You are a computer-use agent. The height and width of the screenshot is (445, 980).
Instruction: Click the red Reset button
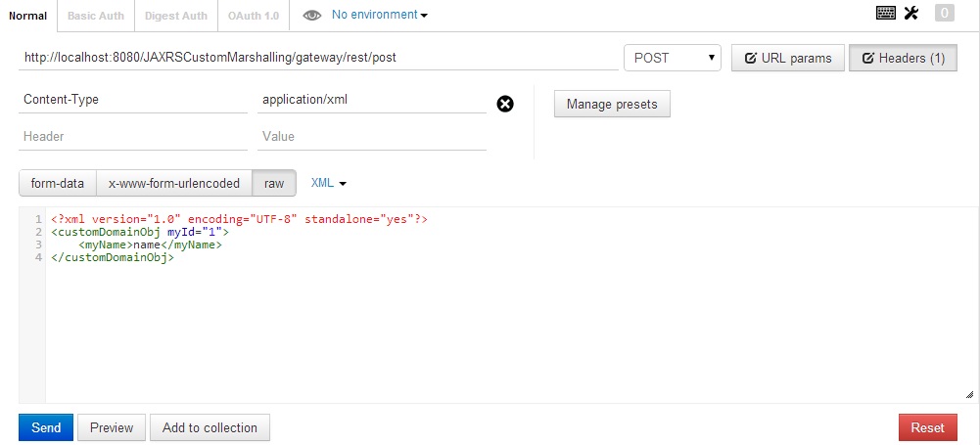tap(927, 427)
